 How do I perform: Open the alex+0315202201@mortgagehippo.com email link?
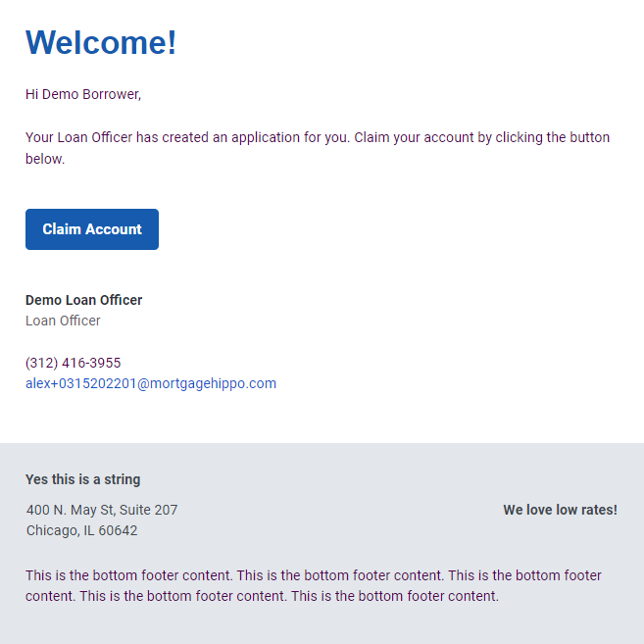[151, 383]
